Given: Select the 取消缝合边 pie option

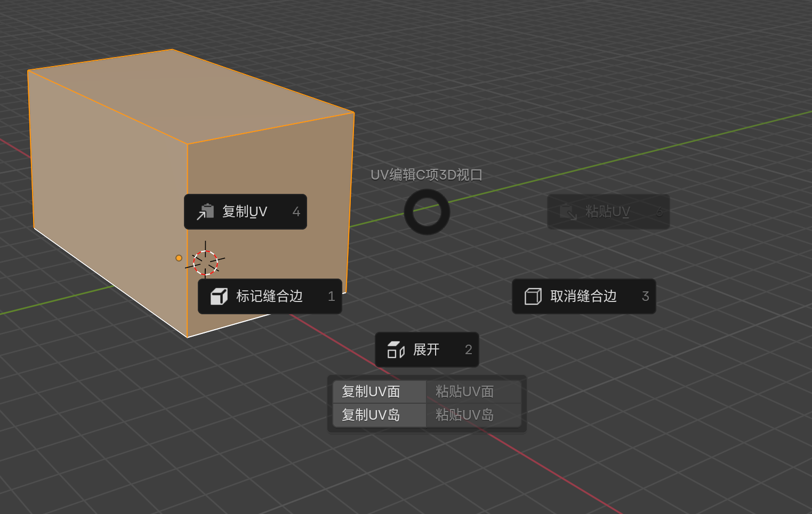Looking at the screenshot, I should tap(584, 297).
